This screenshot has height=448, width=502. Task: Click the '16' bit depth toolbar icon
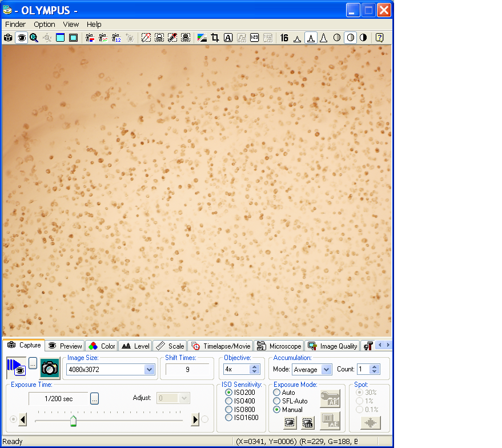284,38
